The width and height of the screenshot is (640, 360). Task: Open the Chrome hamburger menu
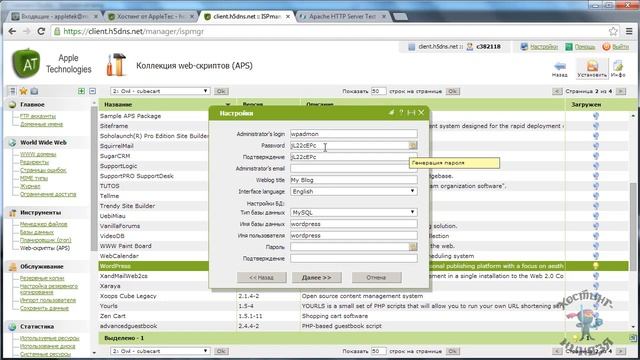(x=629, y=31)
